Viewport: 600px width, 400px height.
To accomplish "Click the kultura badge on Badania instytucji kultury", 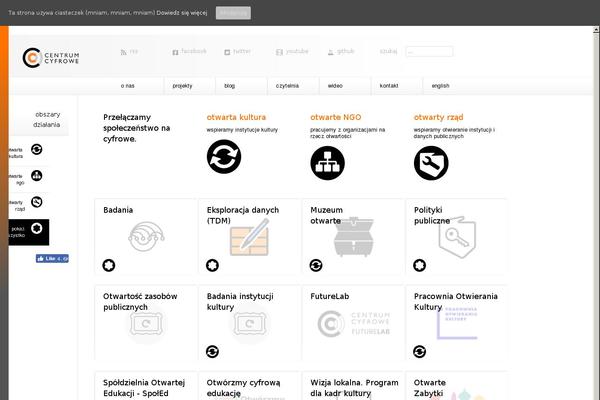I will pos(212,352).
